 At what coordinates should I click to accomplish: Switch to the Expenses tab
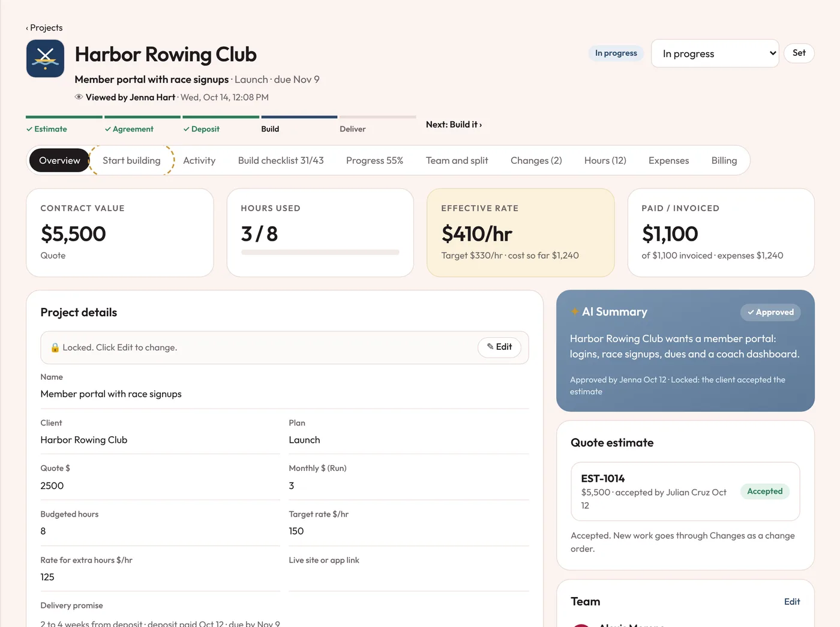pyautogui.click(x=668, y=160)
